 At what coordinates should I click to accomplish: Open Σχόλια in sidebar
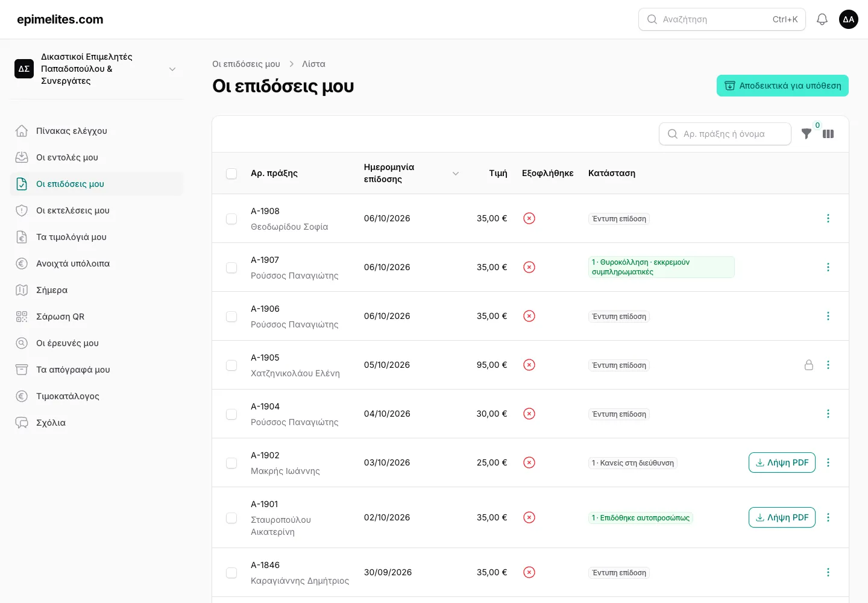(x=96, y=423)
